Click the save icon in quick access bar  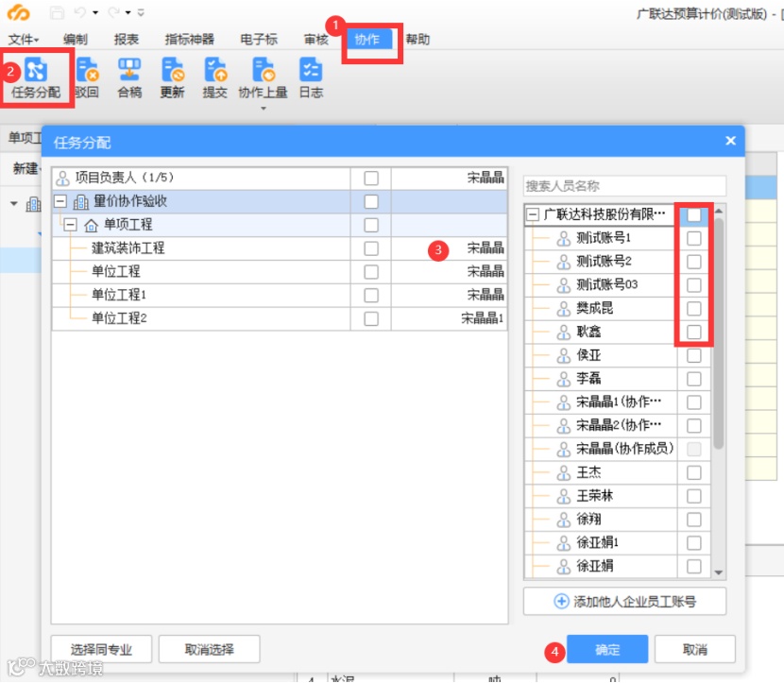[58, 12]
